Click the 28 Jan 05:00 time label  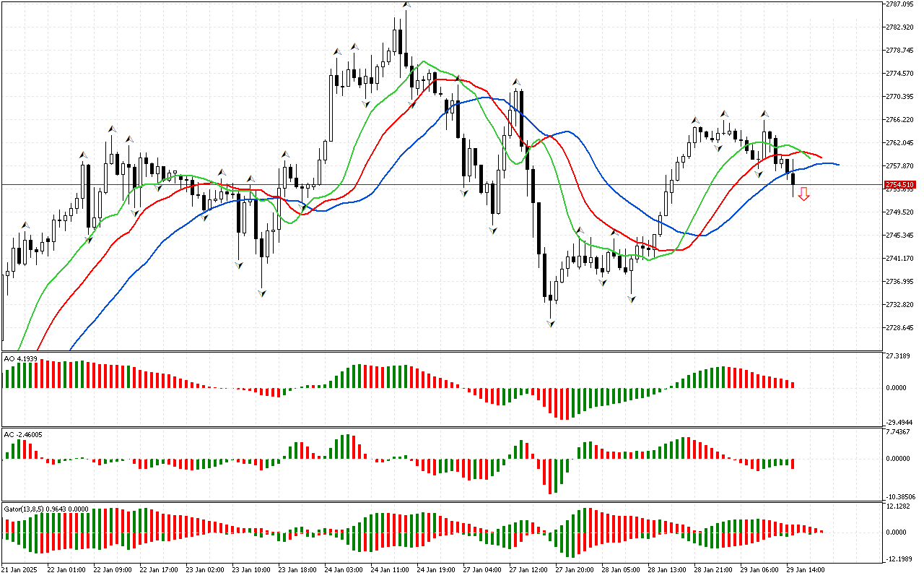(x=621, y=569)
